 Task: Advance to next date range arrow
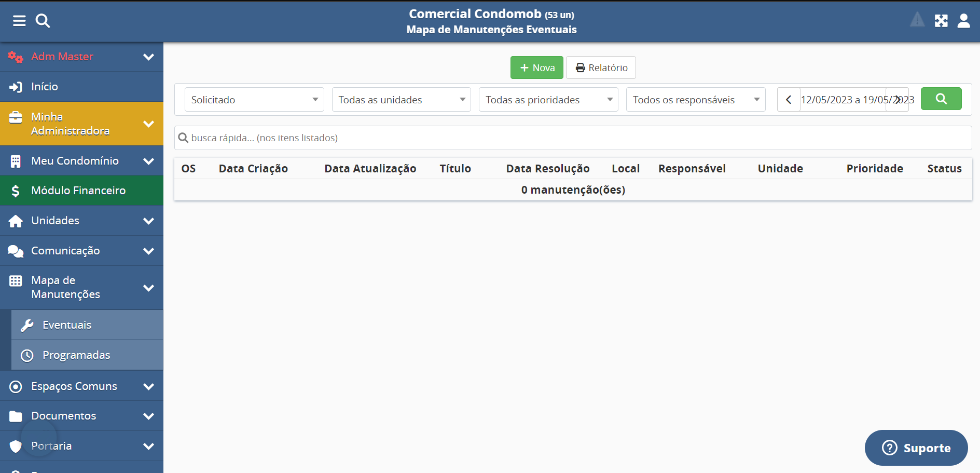click(897, 100)
